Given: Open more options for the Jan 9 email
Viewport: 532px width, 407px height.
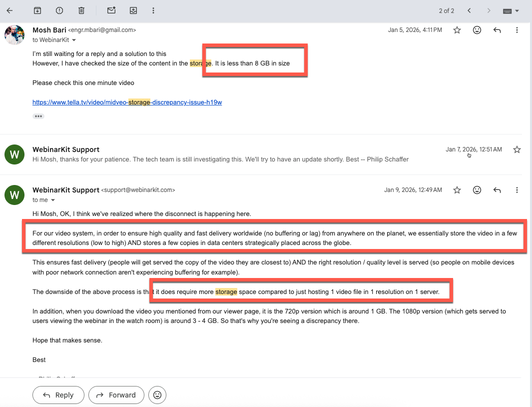Looking at the screenshot, I should point(517,190).
